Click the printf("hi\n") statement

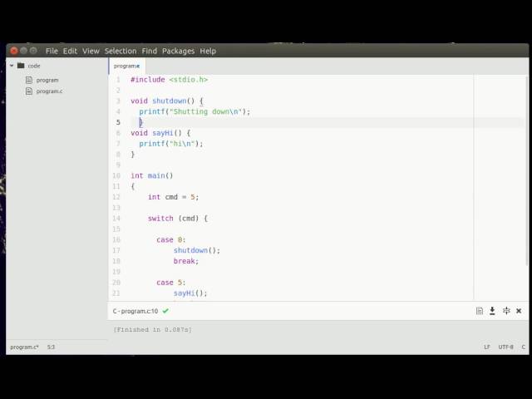(x=171, y=144)
